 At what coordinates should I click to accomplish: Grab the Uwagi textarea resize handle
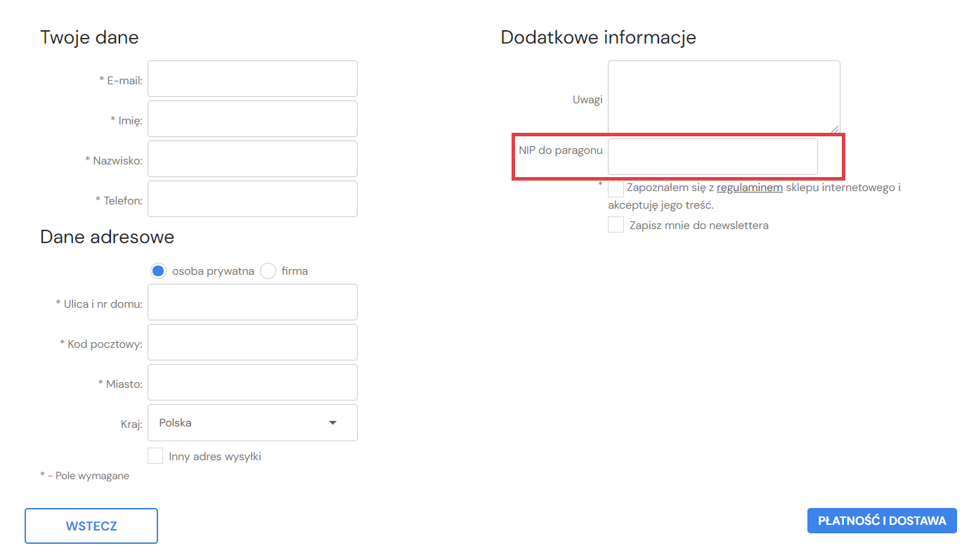[835, 129]
